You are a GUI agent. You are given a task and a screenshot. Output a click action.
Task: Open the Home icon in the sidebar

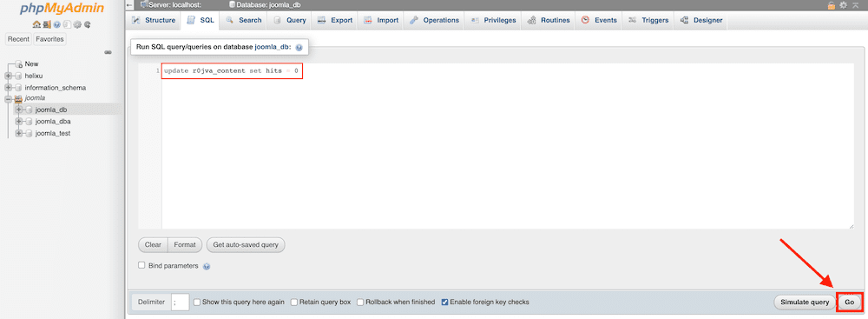[36, 24]
